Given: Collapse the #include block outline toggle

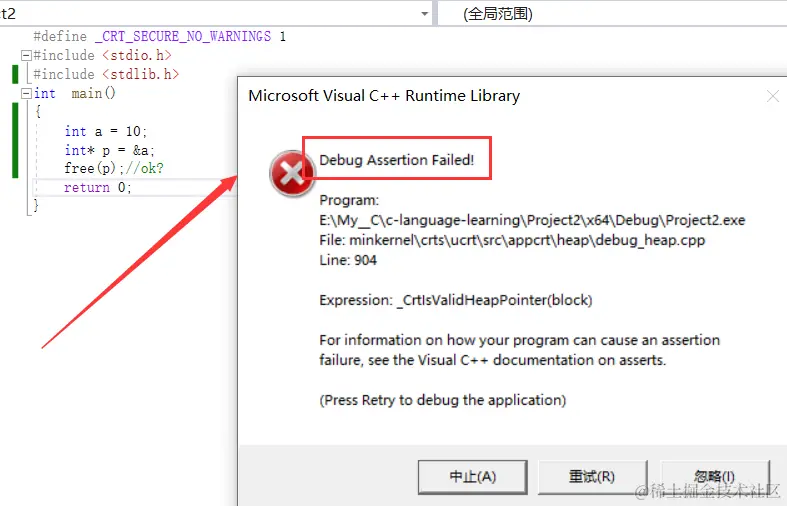Looking at the screenshot, I should 26,55.
